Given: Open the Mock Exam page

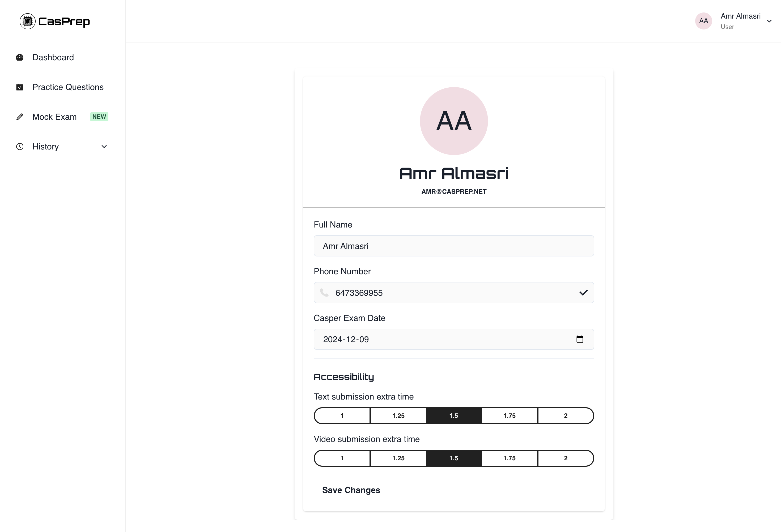Looking at the screenshot, I should click(x=54, y=117).
